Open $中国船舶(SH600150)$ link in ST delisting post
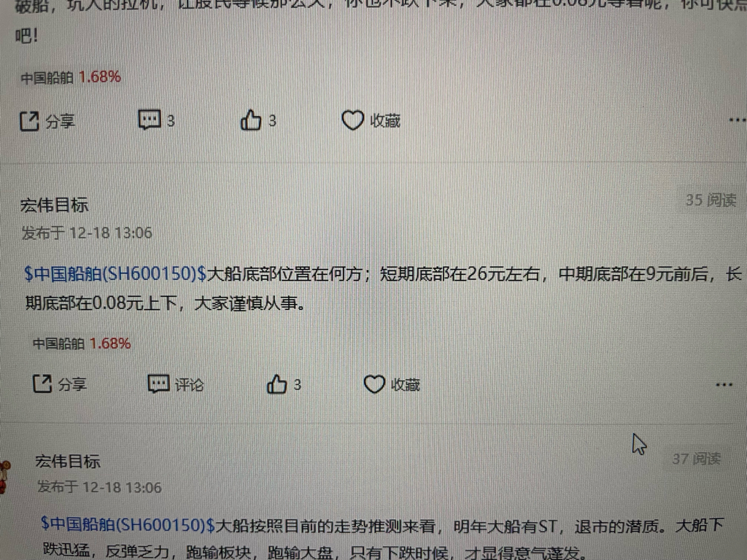 (128, 524)
